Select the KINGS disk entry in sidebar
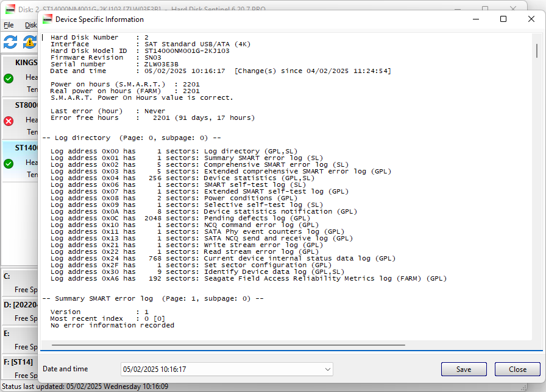Image resolution: width=546 pixels, height=392 pixels. [20, 76]
